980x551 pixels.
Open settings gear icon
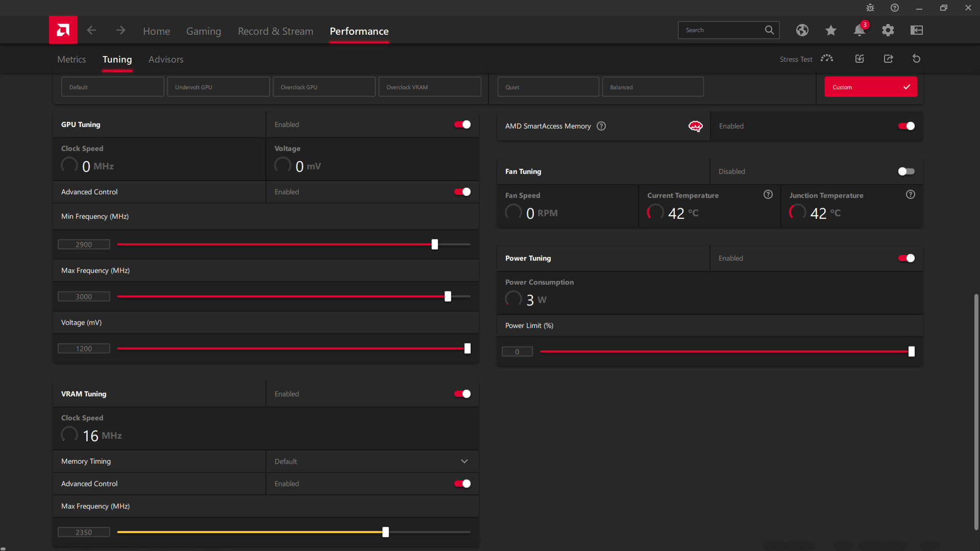(x=888, y=30)
